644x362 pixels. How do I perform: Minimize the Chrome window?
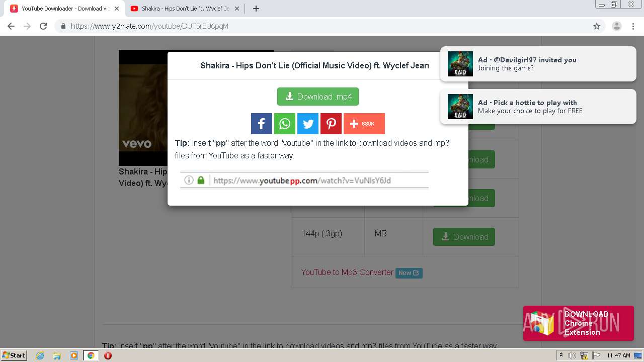click(x=602, y=4)
